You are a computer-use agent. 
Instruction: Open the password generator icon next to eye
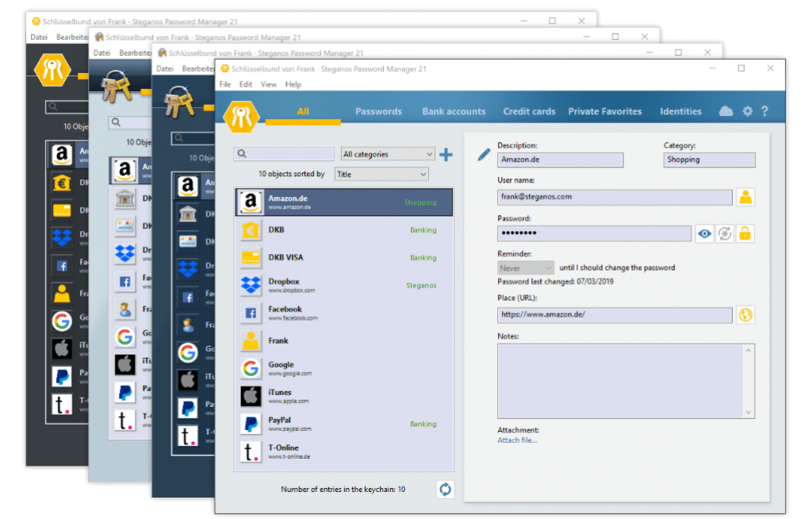tap(725, 234)
